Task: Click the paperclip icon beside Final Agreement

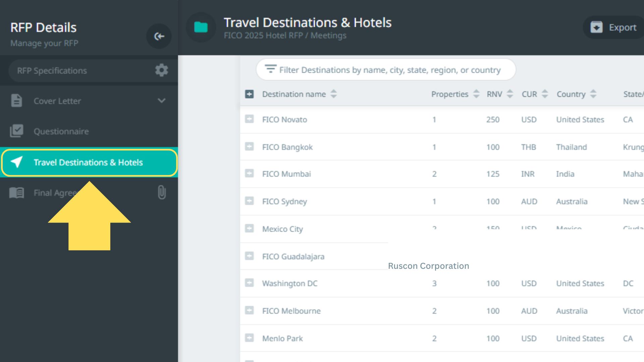Action: click(x=162, y=192)
